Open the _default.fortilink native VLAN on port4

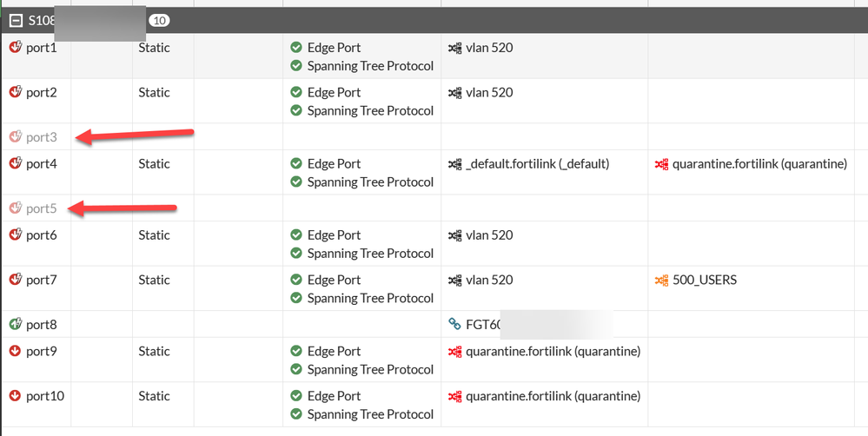pyautogui.click(x=536, y=163)
